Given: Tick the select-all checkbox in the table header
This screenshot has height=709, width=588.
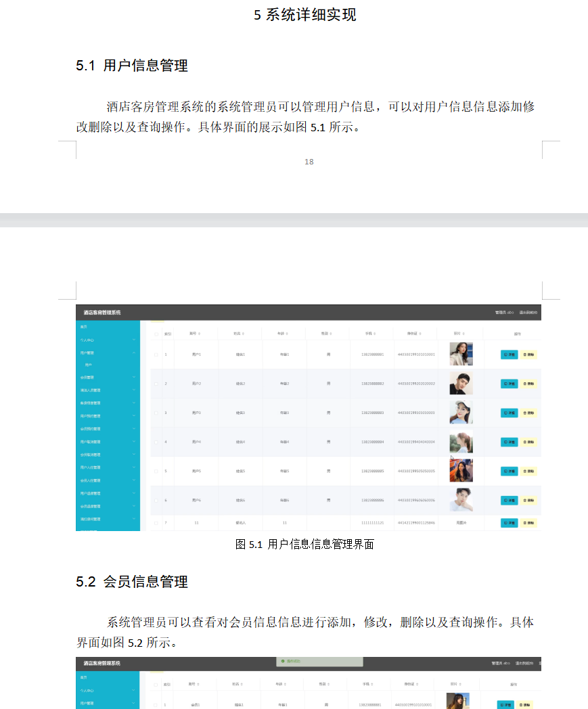Looking at the screenshot, I should click(155, 332).
